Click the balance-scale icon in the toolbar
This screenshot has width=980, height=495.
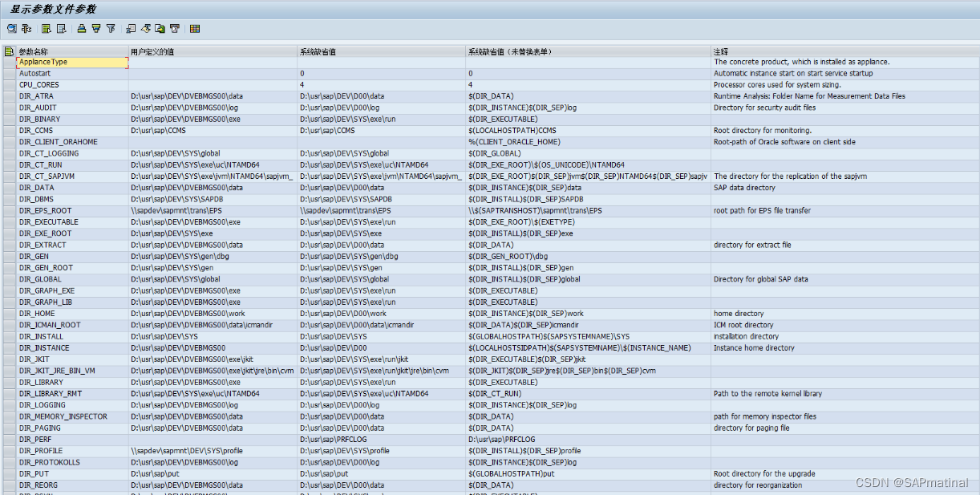click(x=26, y=29)
